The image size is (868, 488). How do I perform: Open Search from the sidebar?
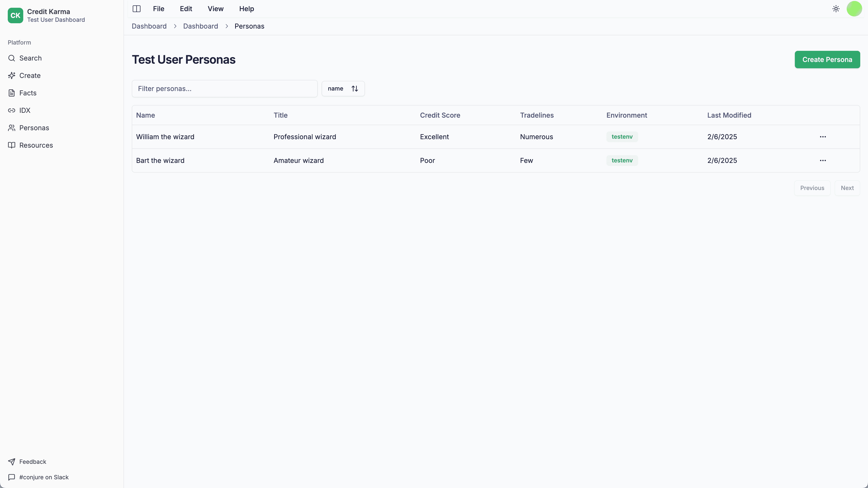tap(30, 58)
